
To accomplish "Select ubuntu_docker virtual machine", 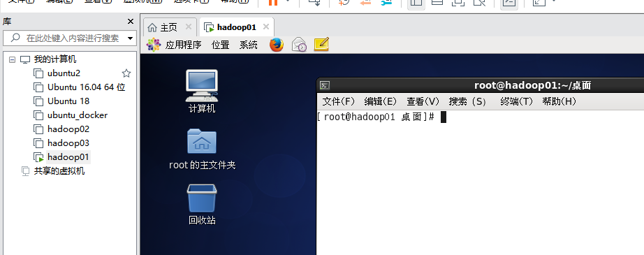I will (x=78, y=115).
